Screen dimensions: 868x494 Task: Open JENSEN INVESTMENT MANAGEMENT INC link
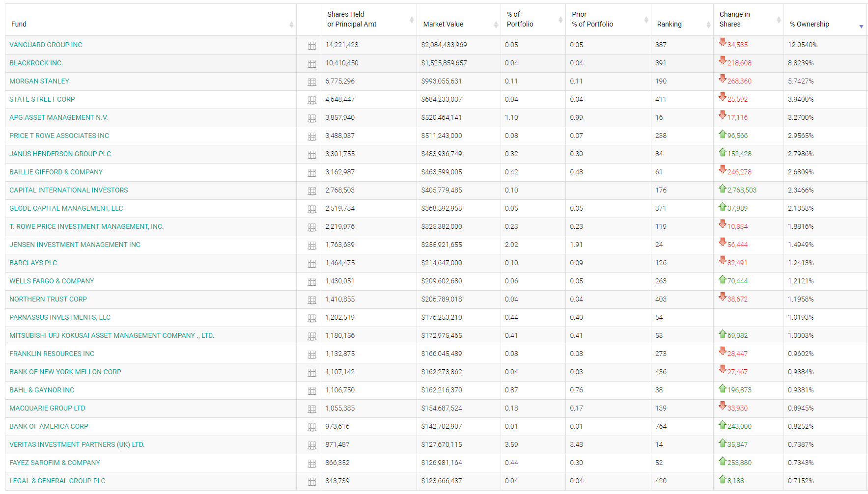75,245
